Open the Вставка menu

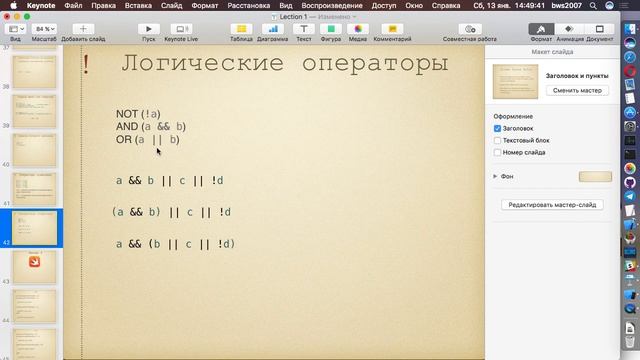[x=138, y=6]
